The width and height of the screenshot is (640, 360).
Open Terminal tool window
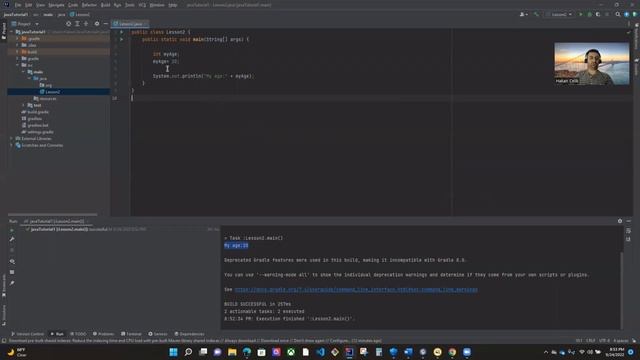131,334
